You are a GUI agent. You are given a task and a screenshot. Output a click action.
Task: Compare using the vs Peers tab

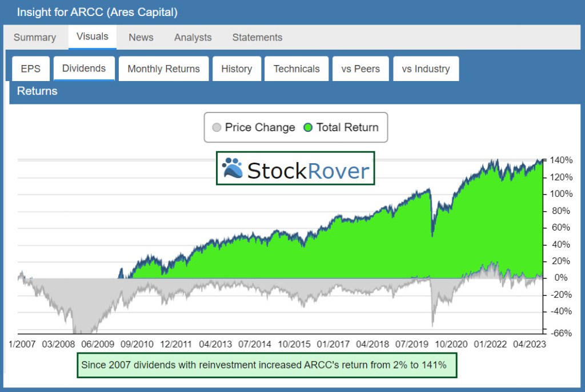(x=360, y=69)
